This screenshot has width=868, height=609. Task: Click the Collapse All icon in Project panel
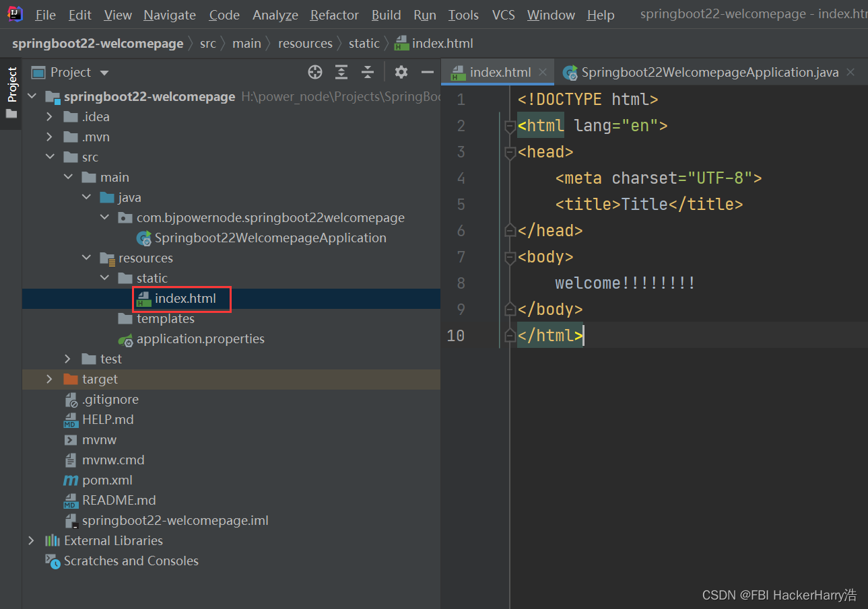[367, 72]
